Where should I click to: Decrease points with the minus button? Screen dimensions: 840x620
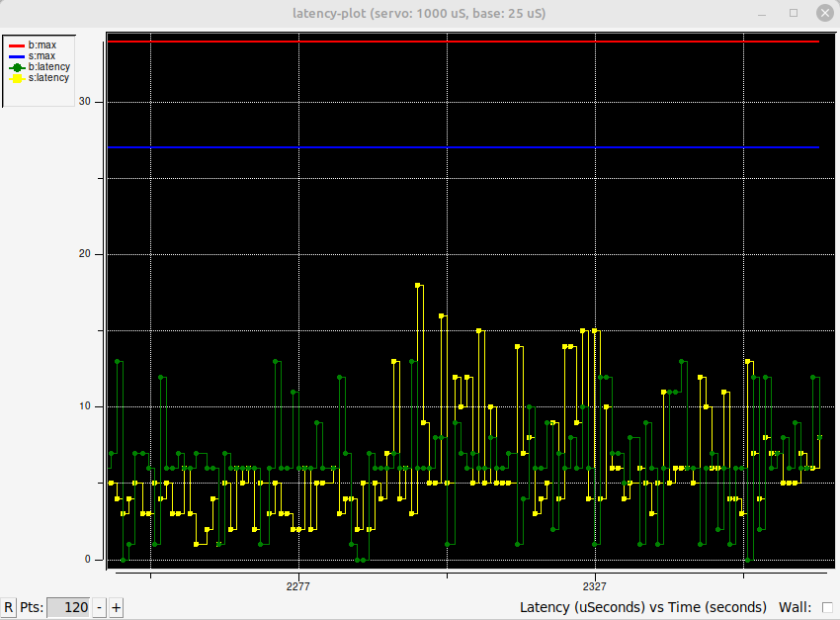pyautogui.click(x=99, y=608)
